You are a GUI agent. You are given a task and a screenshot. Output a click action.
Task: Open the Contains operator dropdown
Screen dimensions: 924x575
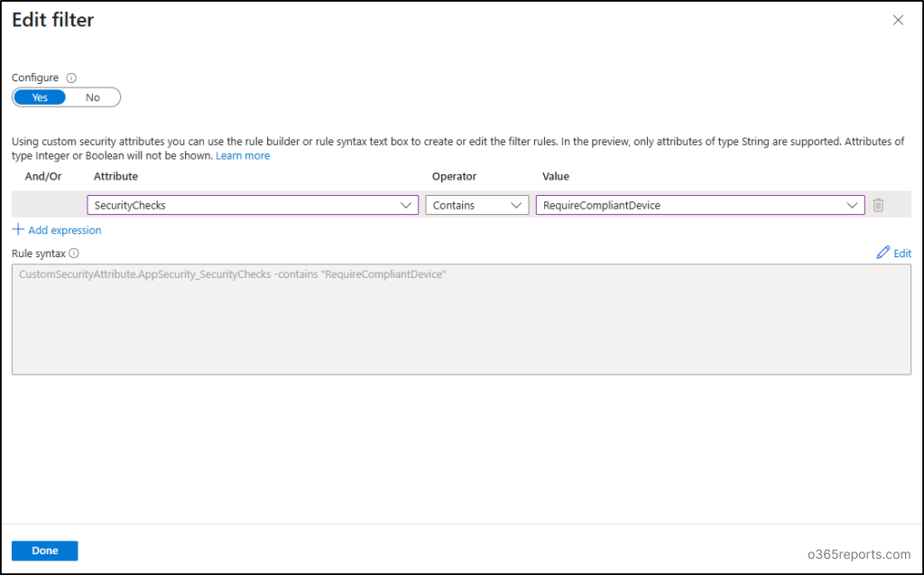(x=477, y=205)
